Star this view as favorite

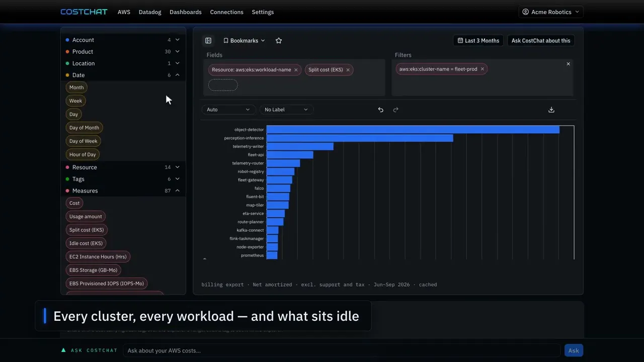(279, 41)
